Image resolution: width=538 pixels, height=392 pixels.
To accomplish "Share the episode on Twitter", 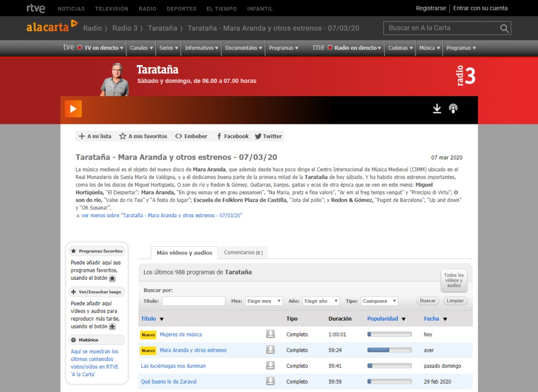I will pos(268,136).
